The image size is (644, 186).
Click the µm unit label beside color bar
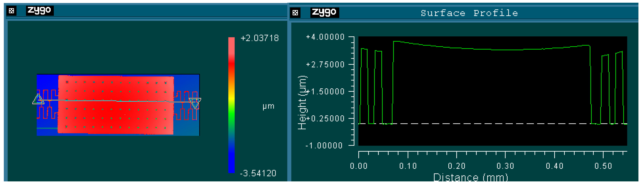(x=268, y=106)
